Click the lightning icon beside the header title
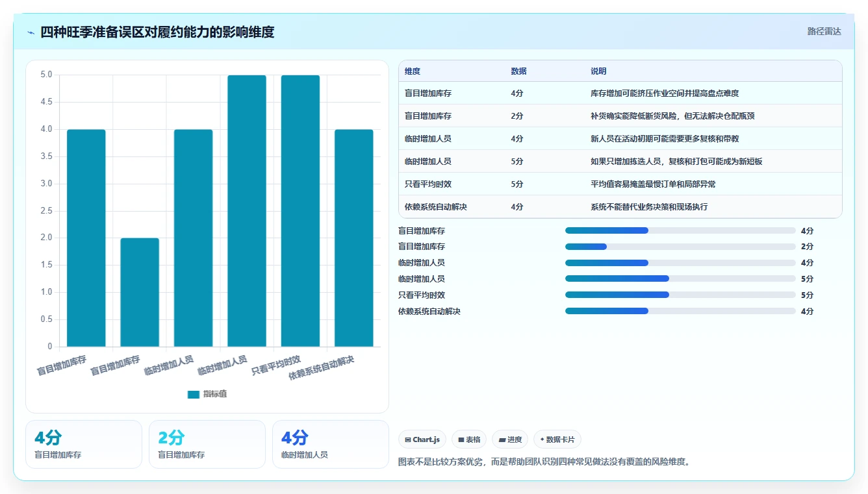 point(31,32)
